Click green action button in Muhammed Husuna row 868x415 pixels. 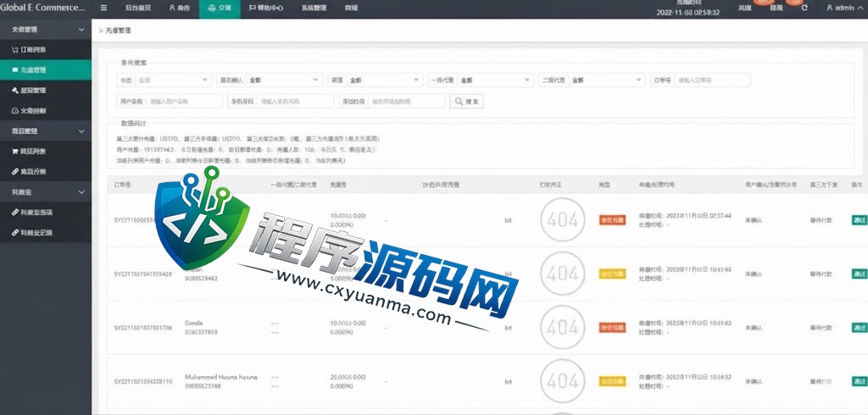[x=860, y=381]
